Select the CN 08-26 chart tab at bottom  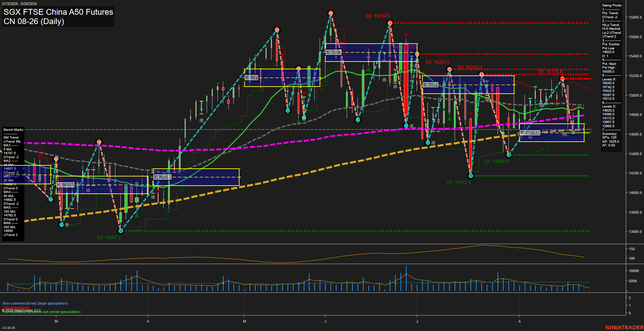[8, 328]
